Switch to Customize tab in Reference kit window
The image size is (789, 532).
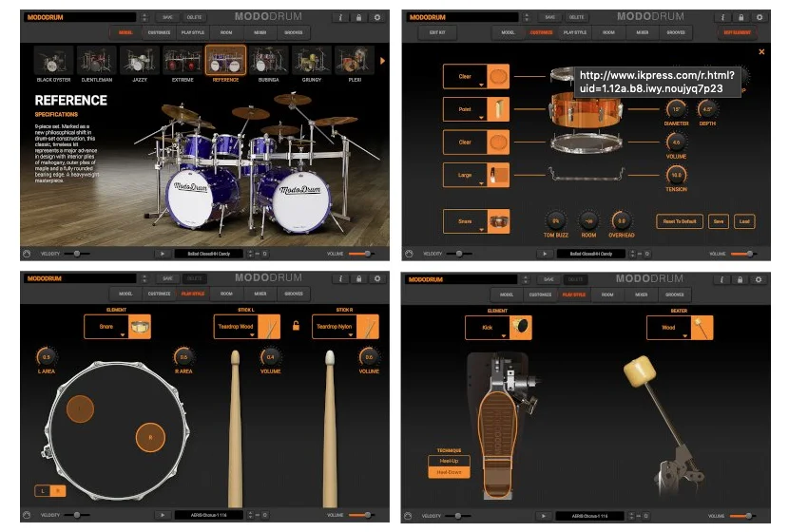[x=159, y=32]
